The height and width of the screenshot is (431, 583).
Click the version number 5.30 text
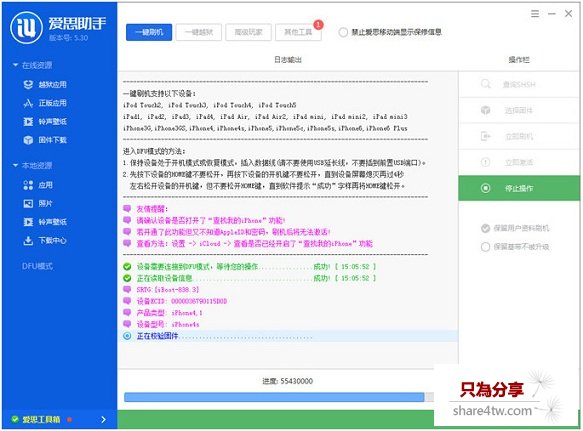68,38
